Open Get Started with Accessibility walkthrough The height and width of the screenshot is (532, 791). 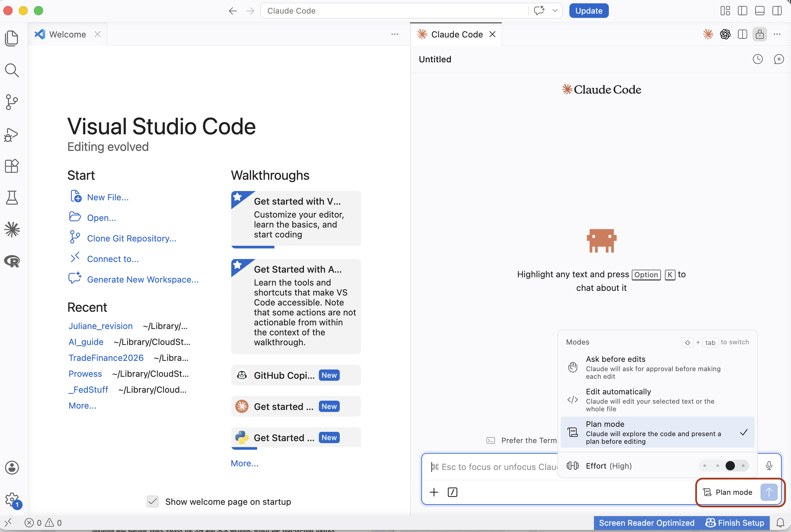[296, 307]
